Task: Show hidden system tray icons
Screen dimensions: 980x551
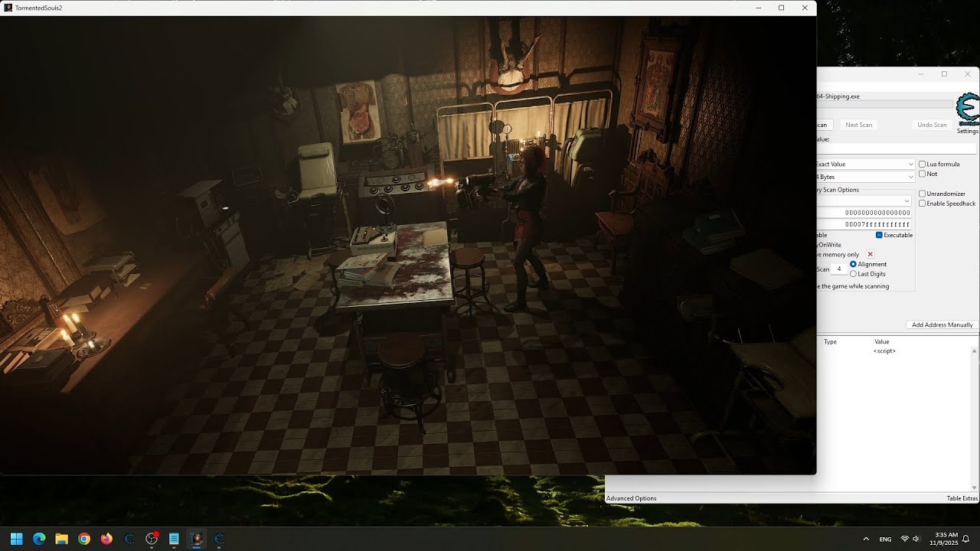Action: click(866, 539)
